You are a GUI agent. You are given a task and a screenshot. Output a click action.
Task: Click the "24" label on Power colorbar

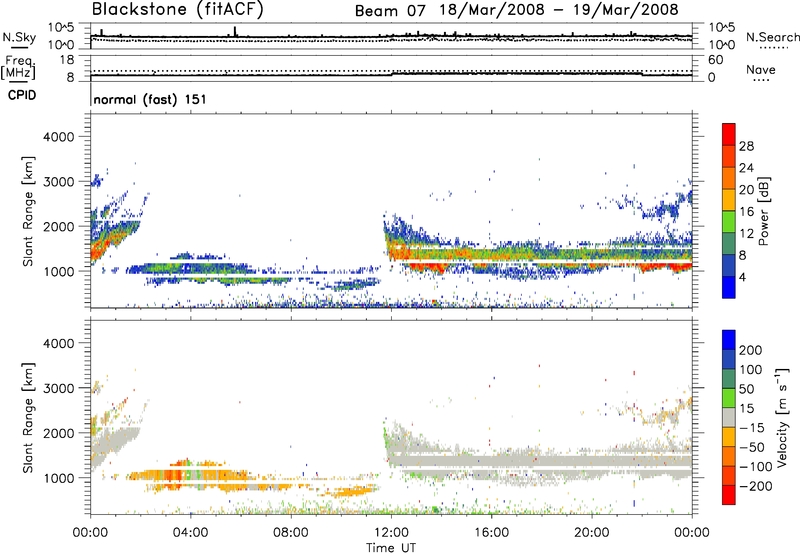pos(746,168)
